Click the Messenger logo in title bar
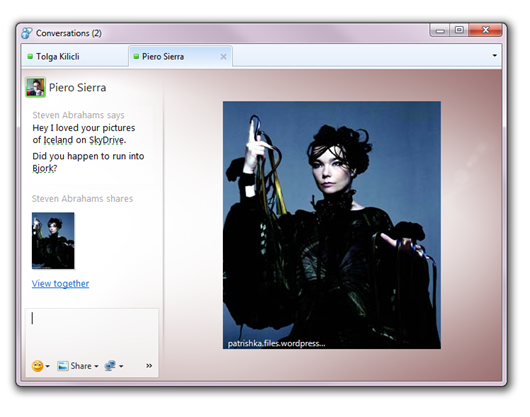Screen dimensions: 530x417 pyautogui.click(x=27, y=33)
